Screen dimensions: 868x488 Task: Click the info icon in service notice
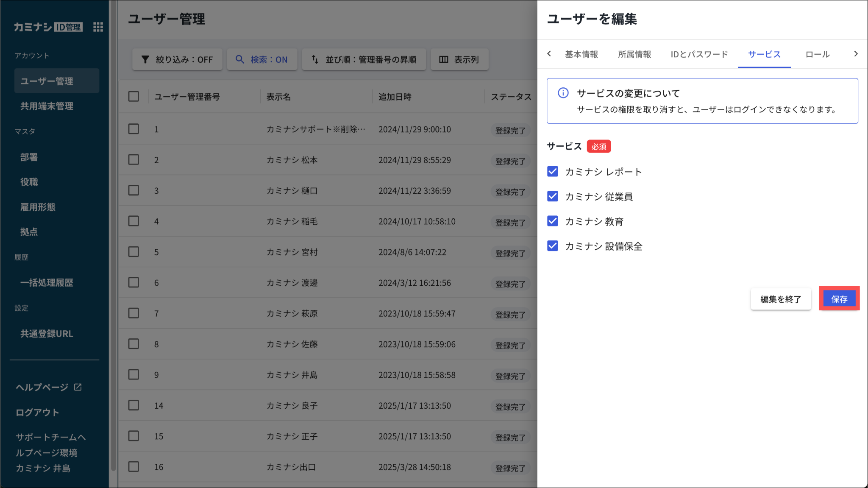click(x=563, y=93)
